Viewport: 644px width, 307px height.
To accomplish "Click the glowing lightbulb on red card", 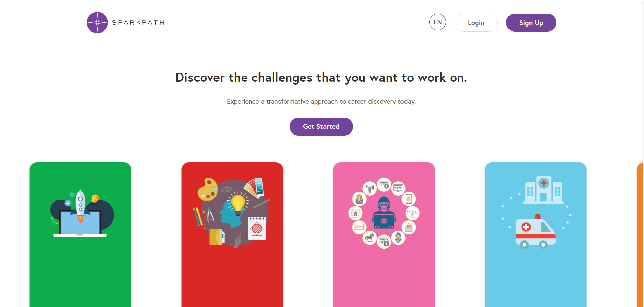I will click(x=238, y=204).
